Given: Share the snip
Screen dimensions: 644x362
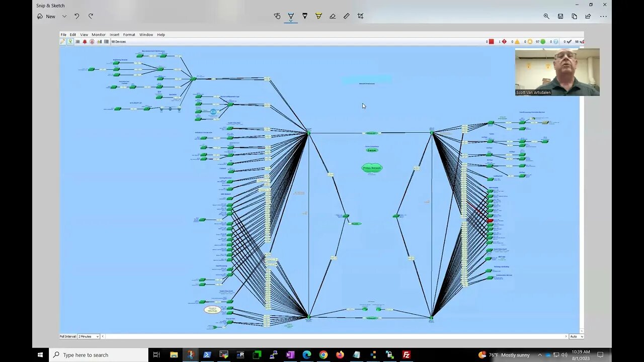Looking at the screenshot, I should pos(588,16).
